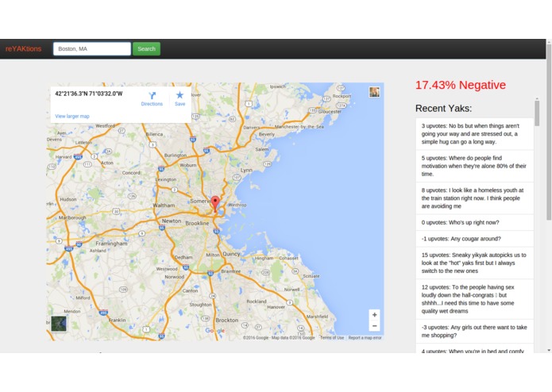Click the Braintree label on the map
Viewport: 552px width, 392px height.
pos(230,271)
